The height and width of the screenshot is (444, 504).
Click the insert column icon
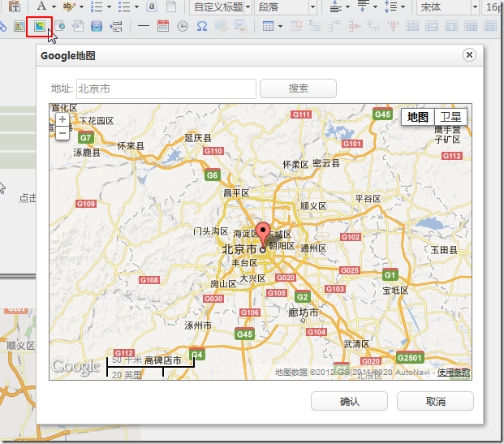tap(373, 26)
